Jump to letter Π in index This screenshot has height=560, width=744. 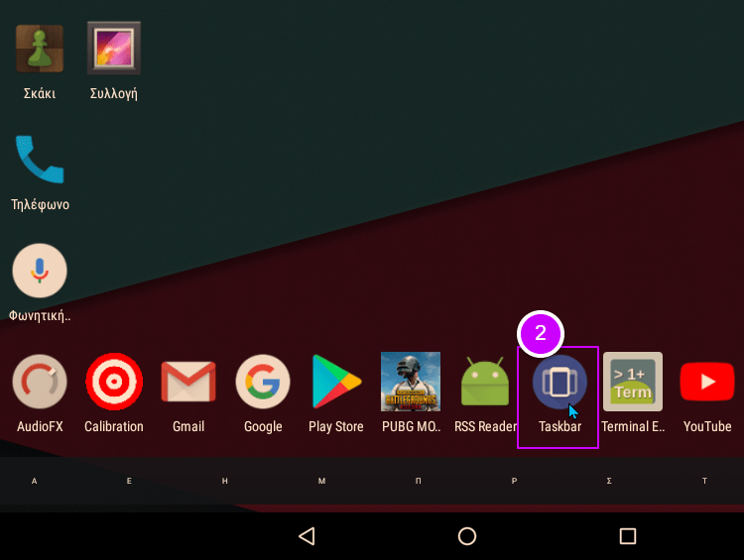coord(418,481)
